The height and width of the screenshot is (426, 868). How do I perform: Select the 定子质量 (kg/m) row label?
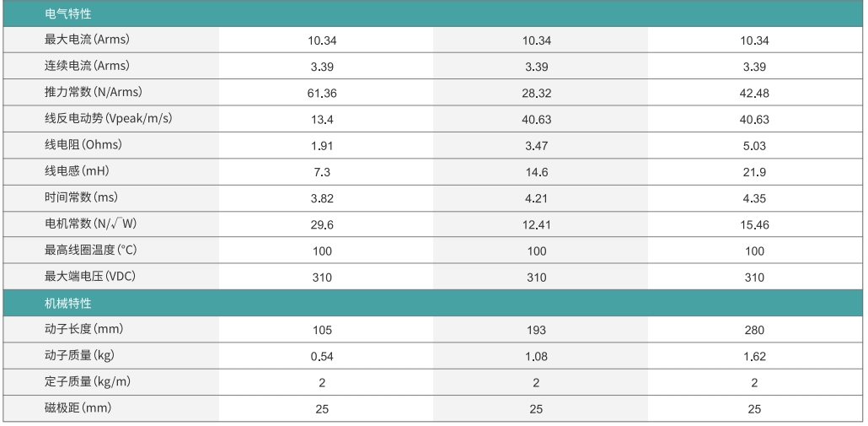point(88,382)
